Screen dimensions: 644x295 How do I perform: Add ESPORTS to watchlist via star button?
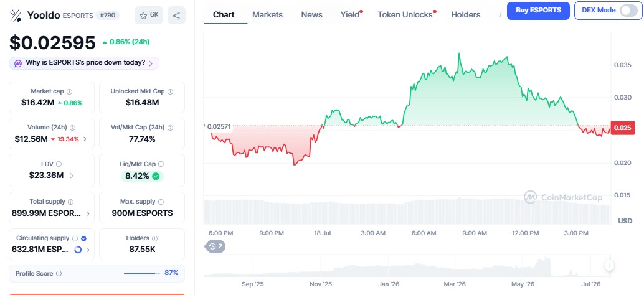149,16
